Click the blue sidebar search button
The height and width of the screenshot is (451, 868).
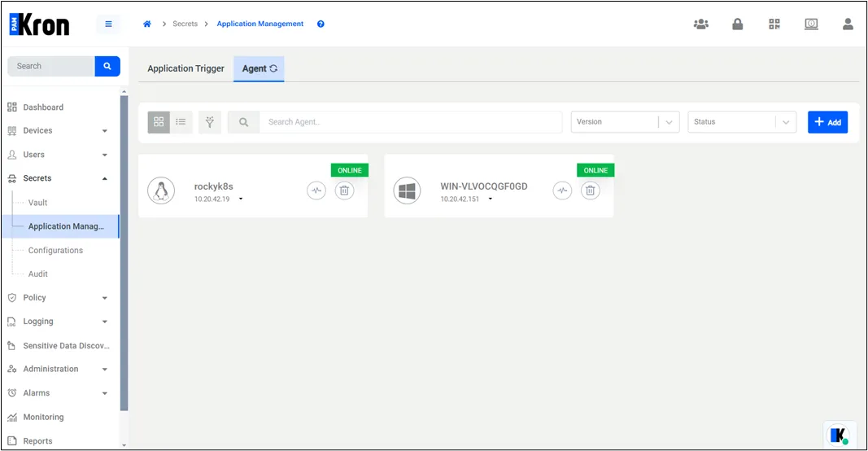coord(107,66)
